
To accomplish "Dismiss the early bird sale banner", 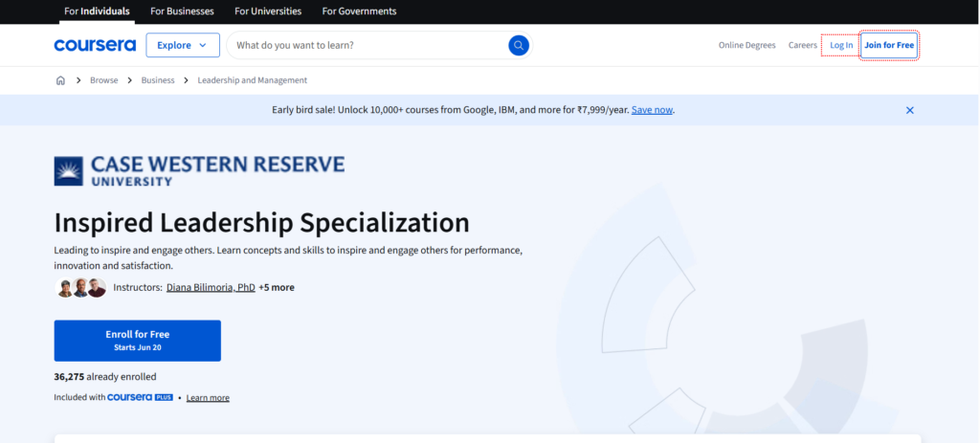I will tap(910, 110).
